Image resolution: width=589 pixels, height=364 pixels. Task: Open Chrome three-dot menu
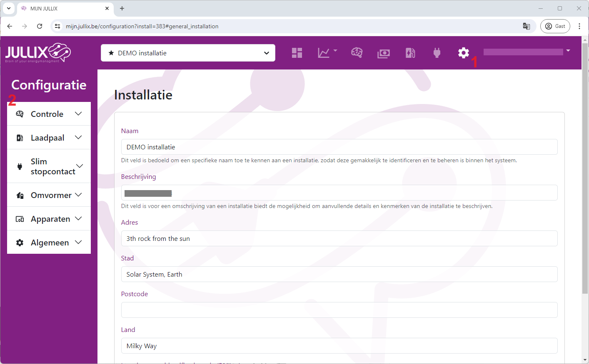pos(579,26)
